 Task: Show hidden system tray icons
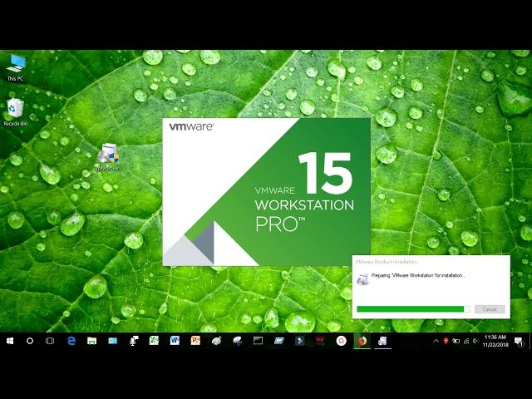pyautogui.click(x=436, y=341)
